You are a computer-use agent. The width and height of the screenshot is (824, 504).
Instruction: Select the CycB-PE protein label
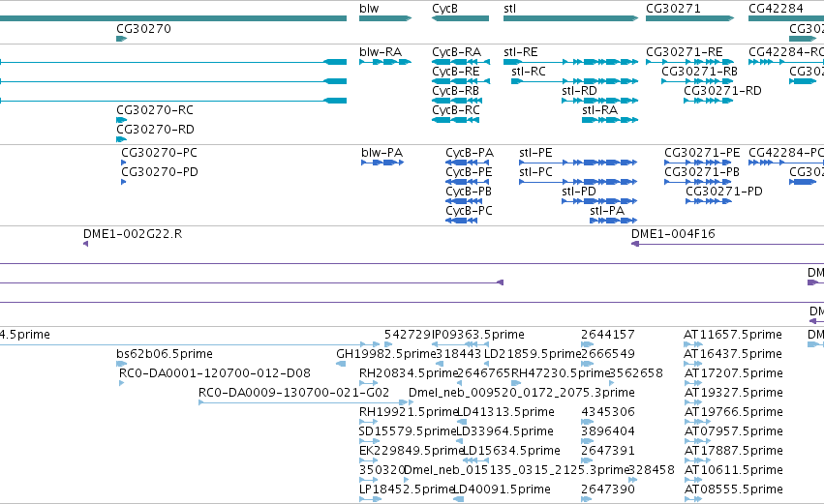pyautogui.click(x=469, y=173)
